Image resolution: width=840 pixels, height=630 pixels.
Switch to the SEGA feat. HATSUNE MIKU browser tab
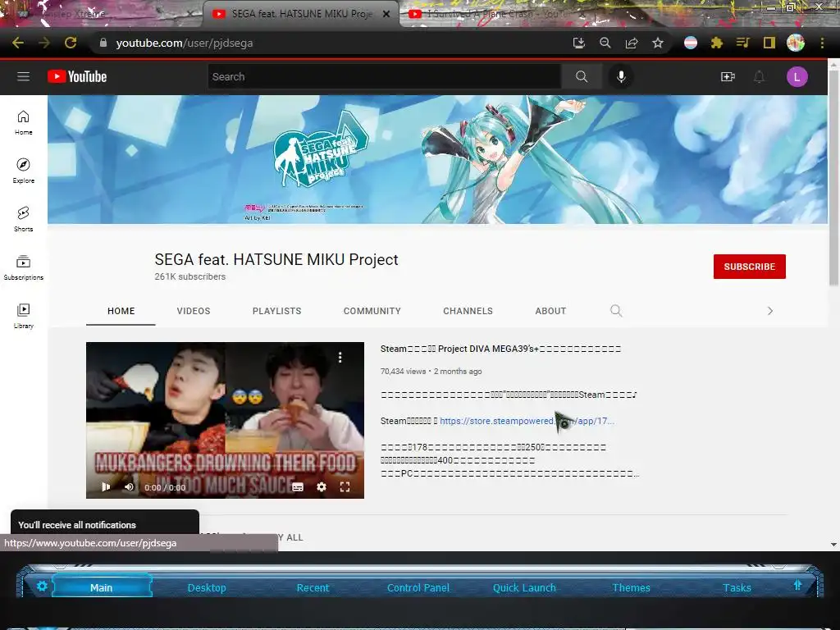click(x=301, y=14)
